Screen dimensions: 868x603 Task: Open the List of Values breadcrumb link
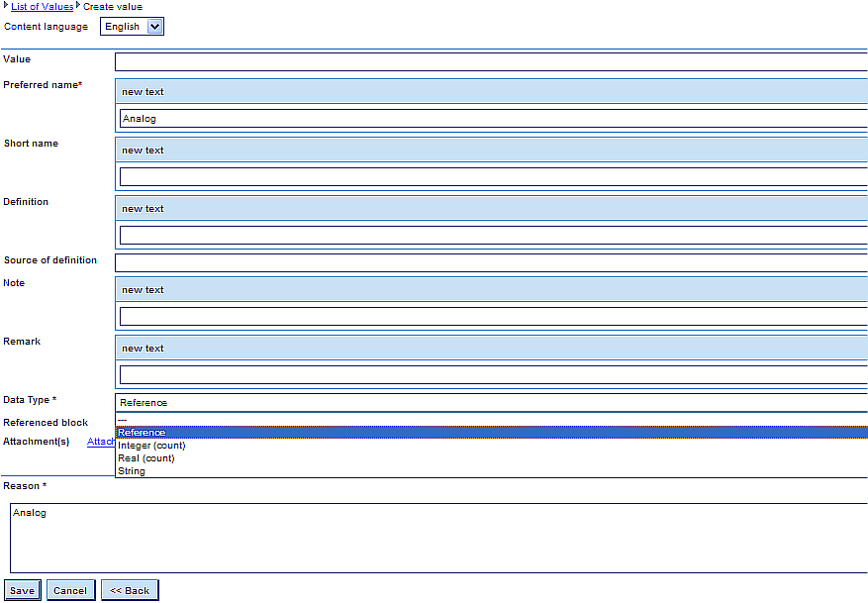tap(42, 7)
